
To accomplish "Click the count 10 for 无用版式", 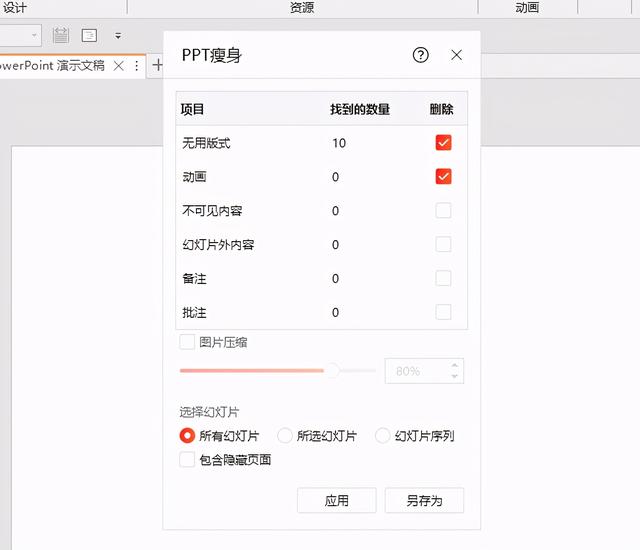I will (x=339, y=143).
